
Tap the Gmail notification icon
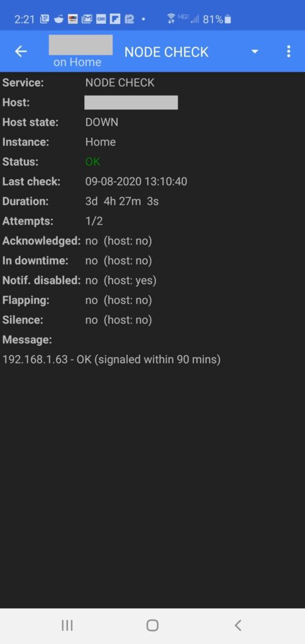[x=87, y=19]
